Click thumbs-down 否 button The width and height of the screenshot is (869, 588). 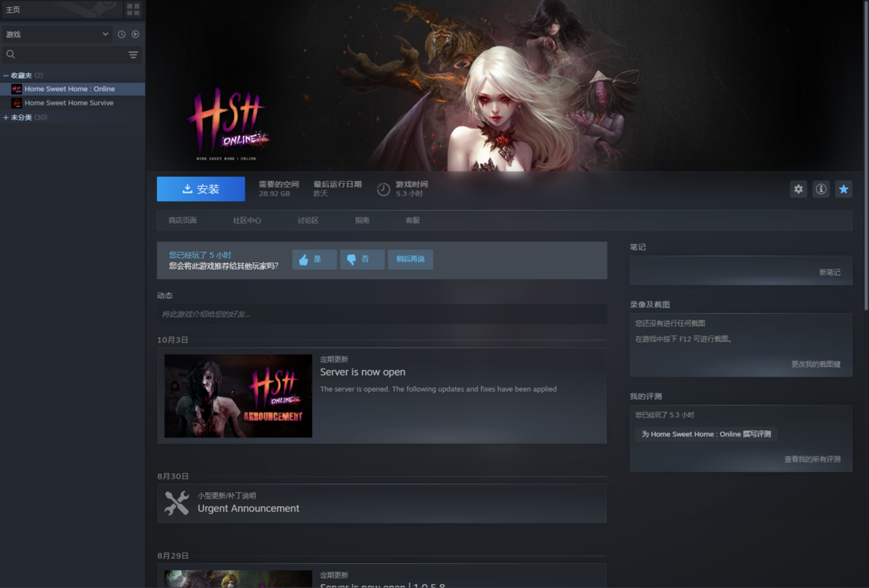tap(362, 259)
